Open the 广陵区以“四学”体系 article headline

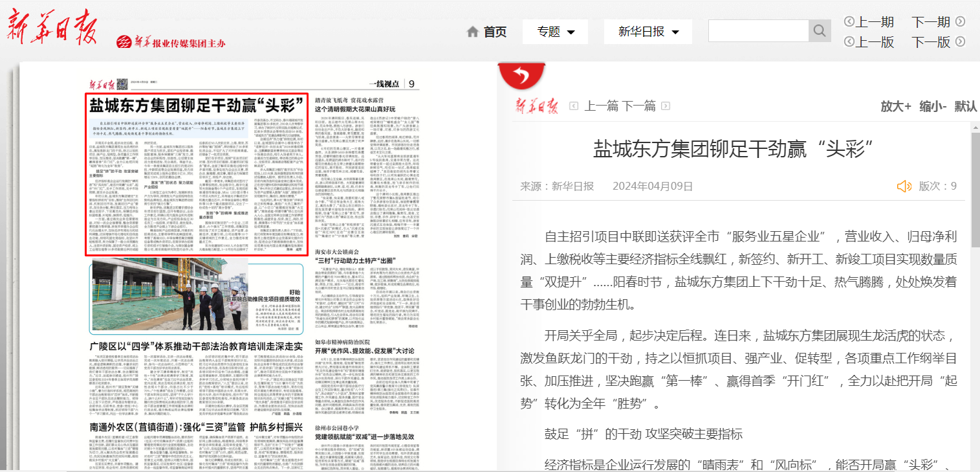tap(197, 345)
